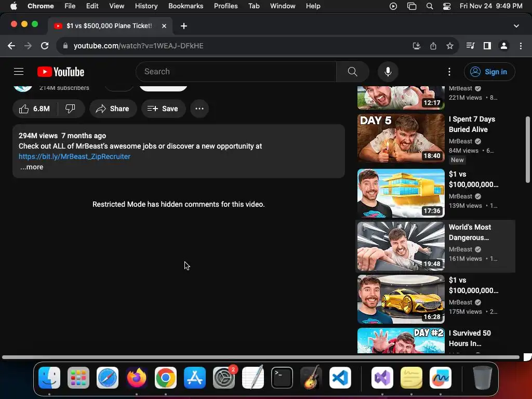Viewport: 532px width, 399px height.
Task: Click the Sign in button
Action: (x=489, y=72)
